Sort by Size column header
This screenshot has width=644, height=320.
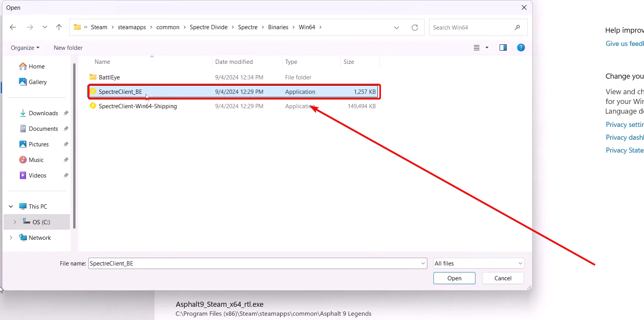click(349, 62)
